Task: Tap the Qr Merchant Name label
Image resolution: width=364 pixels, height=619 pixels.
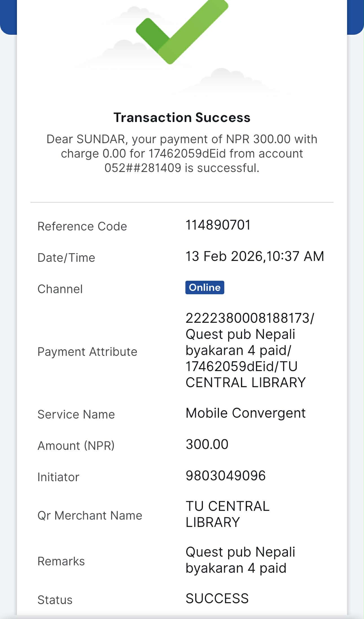Action: coord(90,516)
